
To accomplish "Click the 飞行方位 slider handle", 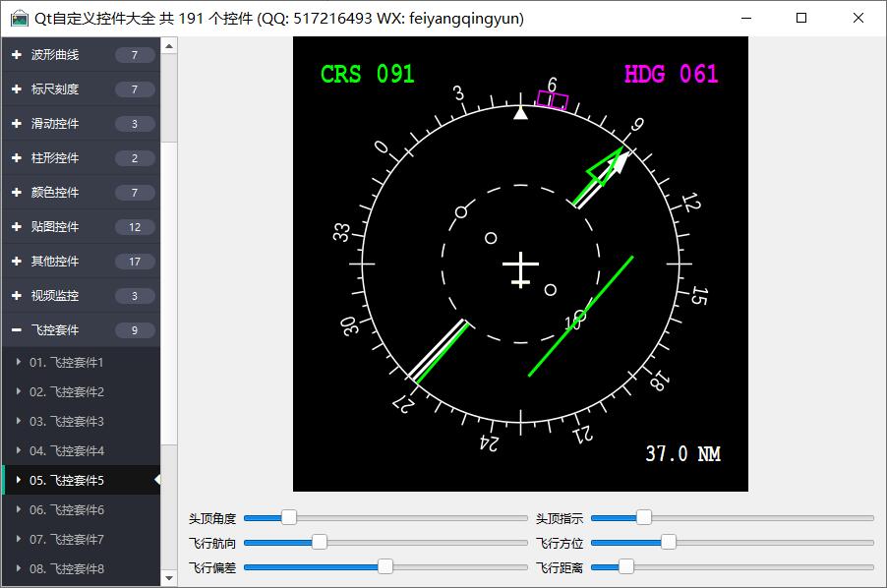I will 669,542.
